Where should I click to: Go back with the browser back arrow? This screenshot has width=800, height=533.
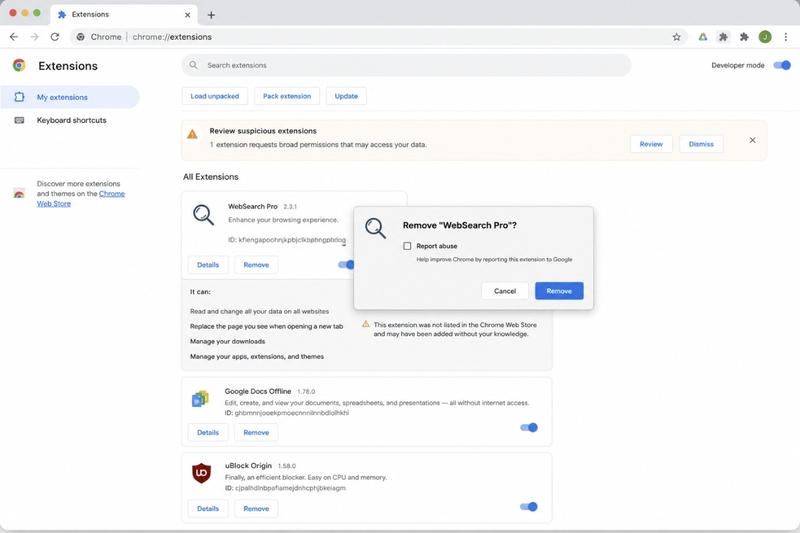(x=14, y=37)
